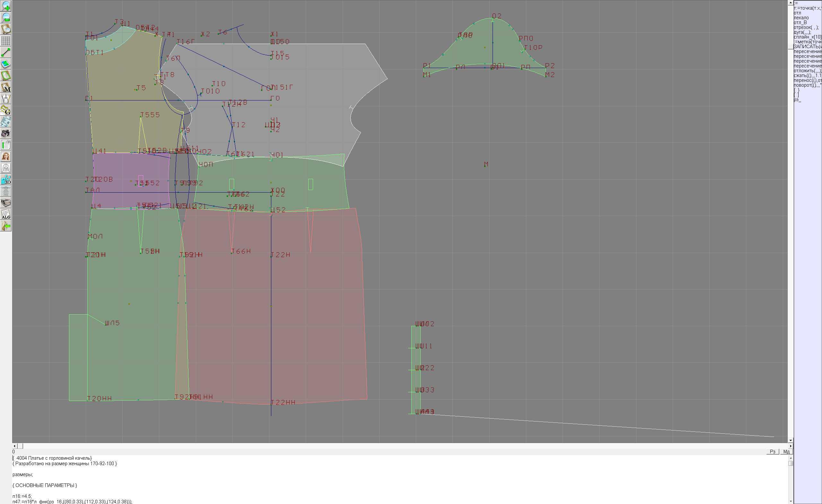Viewport: 822px width, 504px height.
Task: Open the books library icon
Action: coord(6,203)
